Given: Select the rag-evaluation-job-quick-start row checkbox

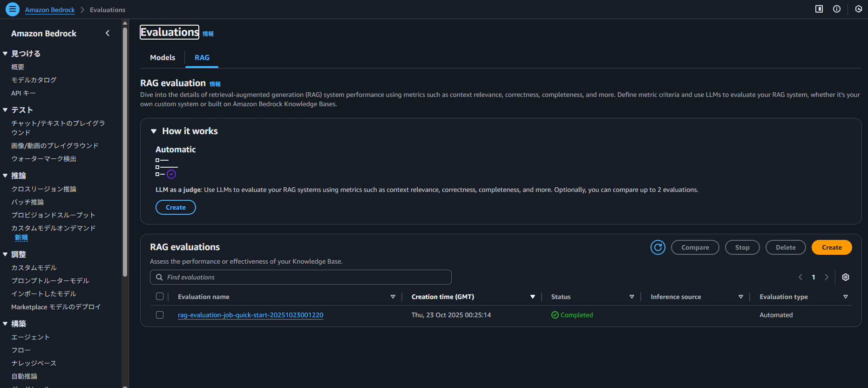Looking at the screenshot, I should tap(160, 315).
